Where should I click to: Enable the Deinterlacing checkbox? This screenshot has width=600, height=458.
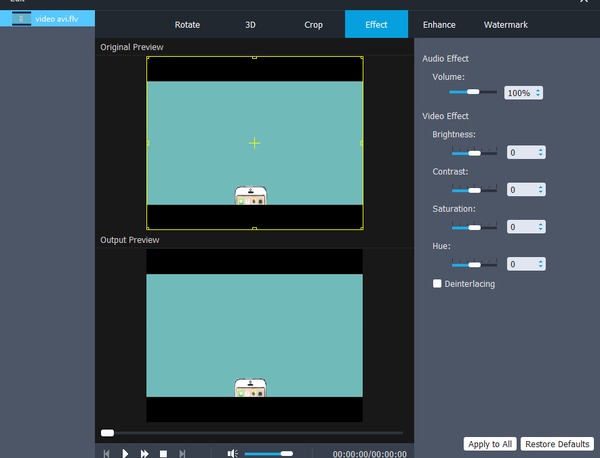pyautogui.click(x=437, y=284)
